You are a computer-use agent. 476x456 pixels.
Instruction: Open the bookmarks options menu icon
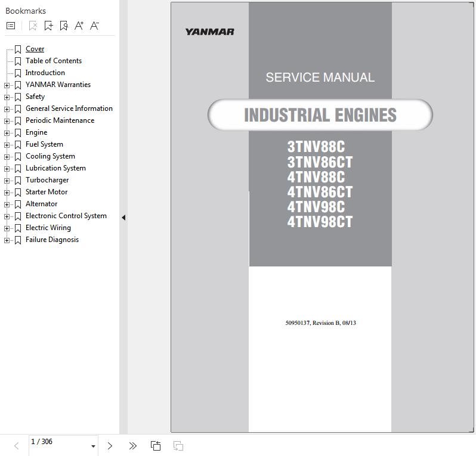pos(11,26)
